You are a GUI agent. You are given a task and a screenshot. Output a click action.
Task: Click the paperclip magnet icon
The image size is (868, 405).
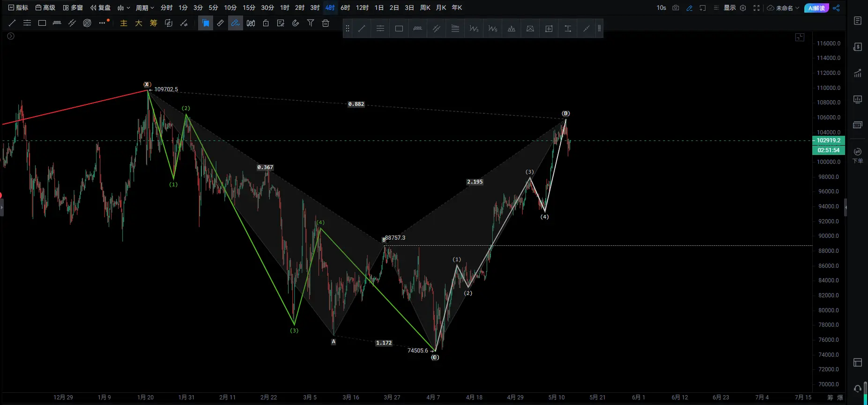tap(296, 23)
